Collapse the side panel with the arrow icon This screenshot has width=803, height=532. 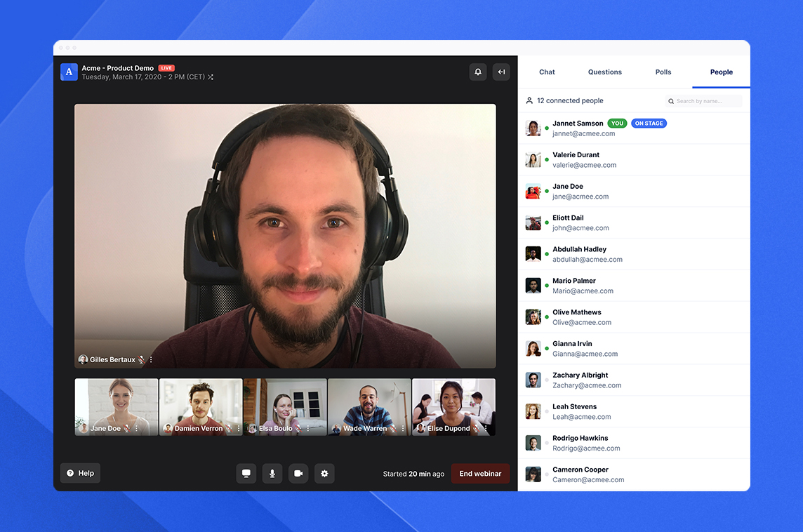pyautogui.click(x=501, y=72)
